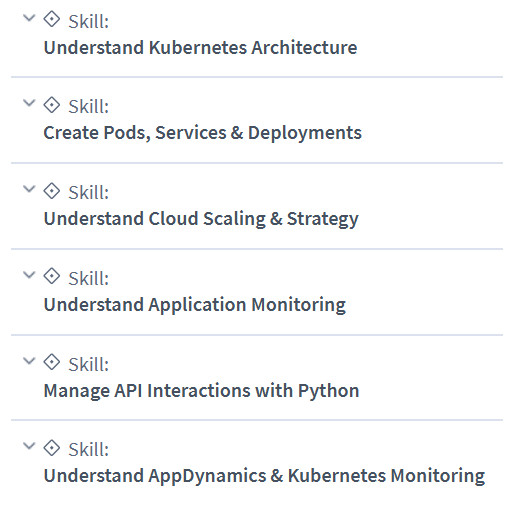Expand the Understand Kubernetes Architecture skill chevron

point(29,18)
